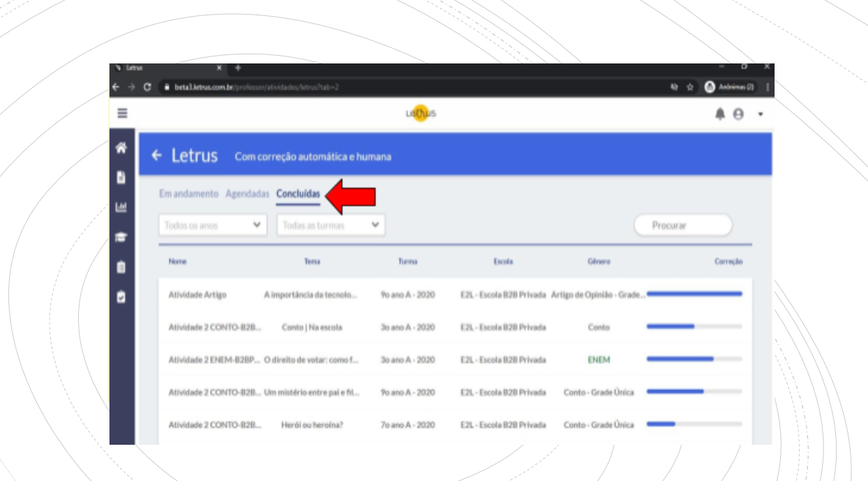
Task: Open the Anônimas incognito profile badge
Action: click(729, 87)
